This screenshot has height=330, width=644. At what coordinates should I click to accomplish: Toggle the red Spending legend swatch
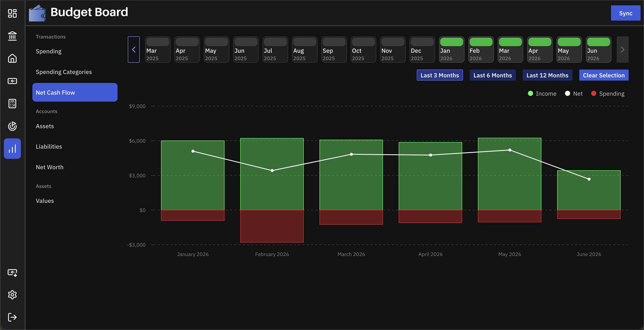pyautogui.click(x=594, y=94)
